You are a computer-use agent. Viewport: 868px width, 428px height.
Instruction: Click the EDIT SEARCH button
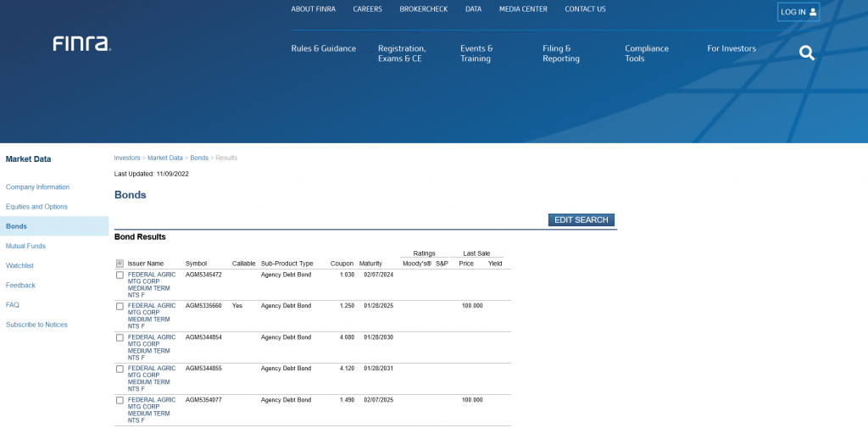[581, 220]
